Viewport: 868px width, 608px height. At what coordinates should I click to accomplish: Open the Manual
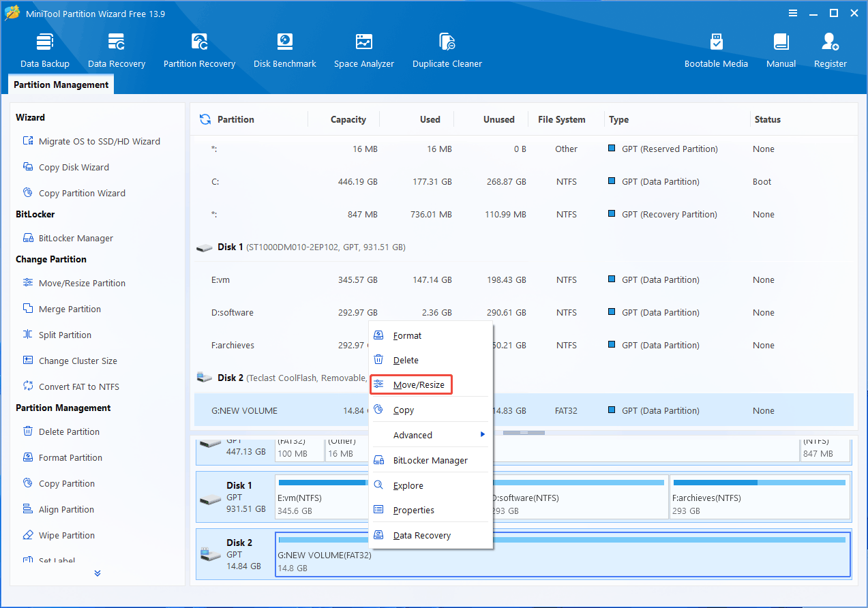pyautogui.click(x=781, y=50)
